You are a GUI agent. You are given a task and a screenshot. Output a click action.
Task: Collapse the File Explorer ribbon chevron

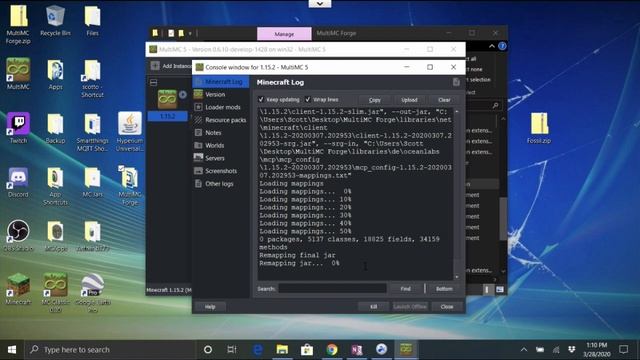click(x=492, y=46)
